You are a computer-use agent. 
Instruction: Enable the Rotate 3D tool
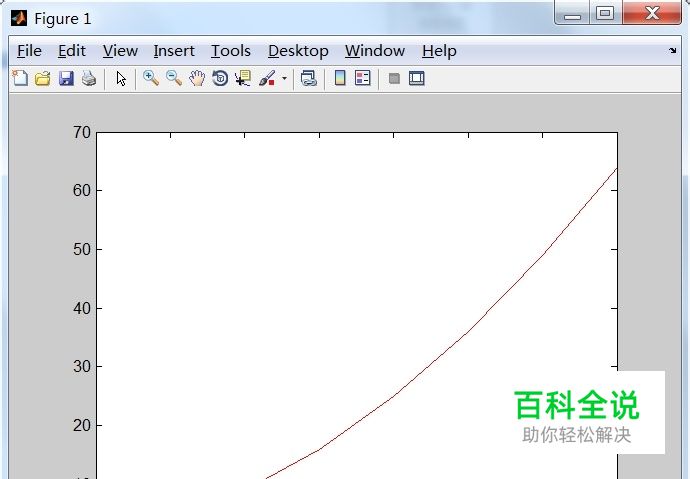pyautogui.click(x=220, y=79)
